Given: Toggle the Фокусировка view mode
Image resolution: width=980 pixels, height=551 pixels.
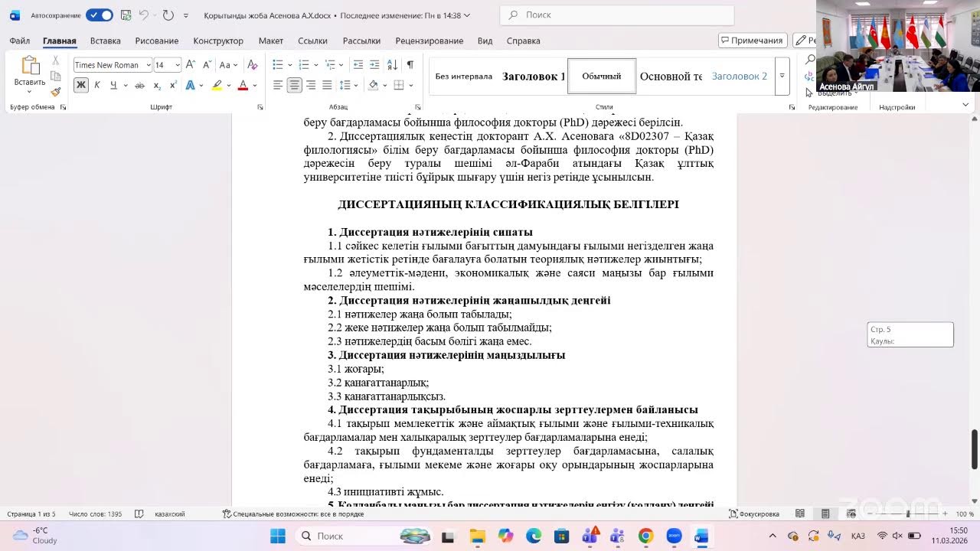Looking at the screenshot, I should coord(754,514).
